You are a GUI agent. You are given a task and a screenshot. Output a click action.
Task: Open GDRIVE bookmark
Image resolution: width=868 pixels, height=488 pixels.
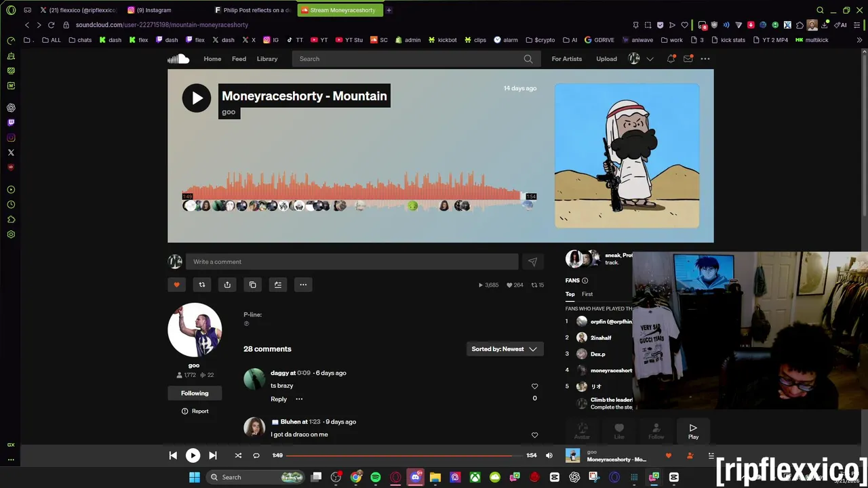point(599,40)
